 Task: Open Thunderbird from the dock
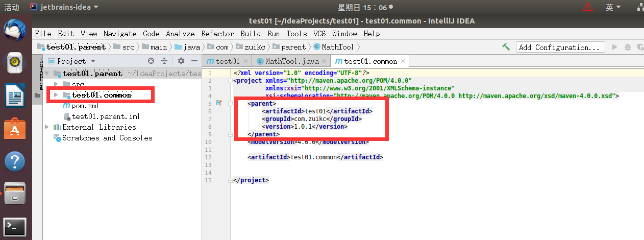[x=15, y=31]
